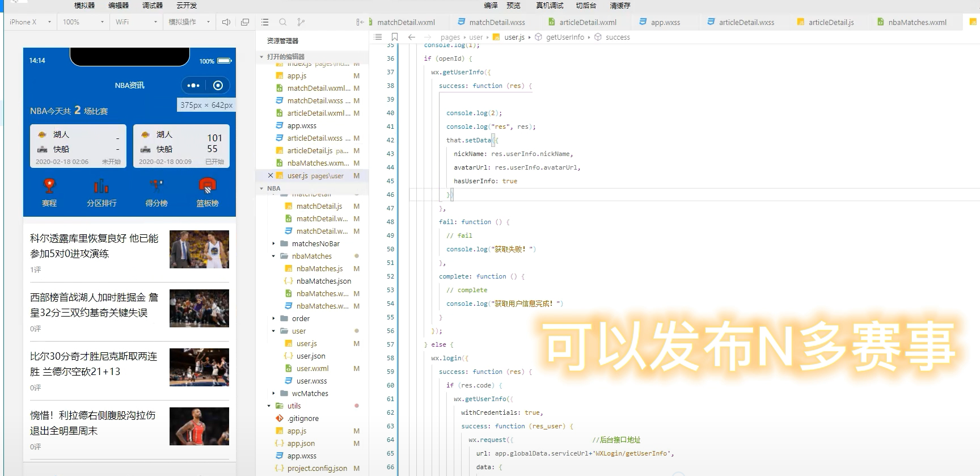
Task: Open the 西部榜首战湖人加时胜掘金 article
Action: click(x=129, y=311)
